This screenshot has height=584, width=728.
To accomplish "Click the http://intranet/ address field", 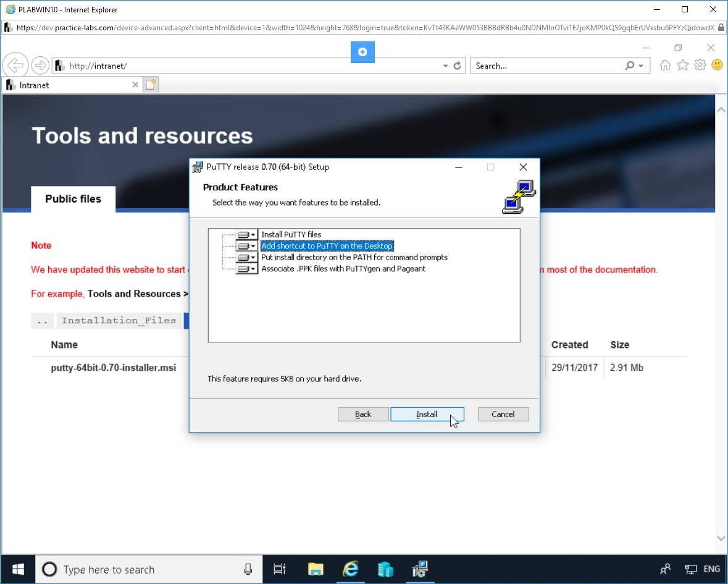I will 251,66.
